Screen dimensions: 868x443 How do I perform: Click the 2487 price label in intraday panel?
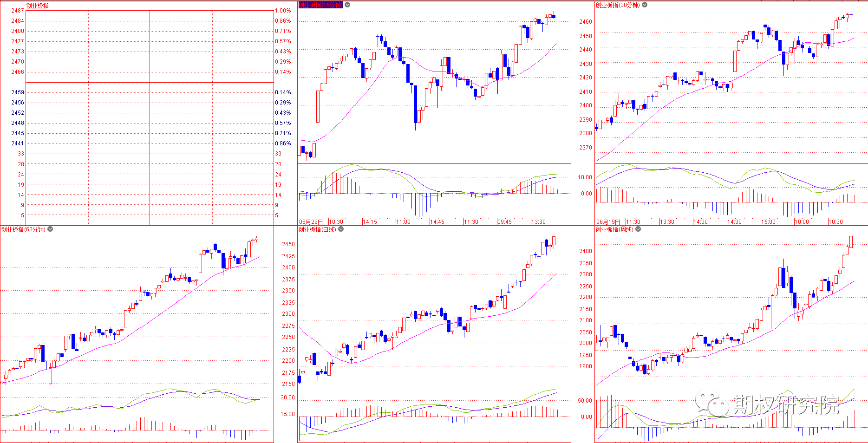pos(18,11)
